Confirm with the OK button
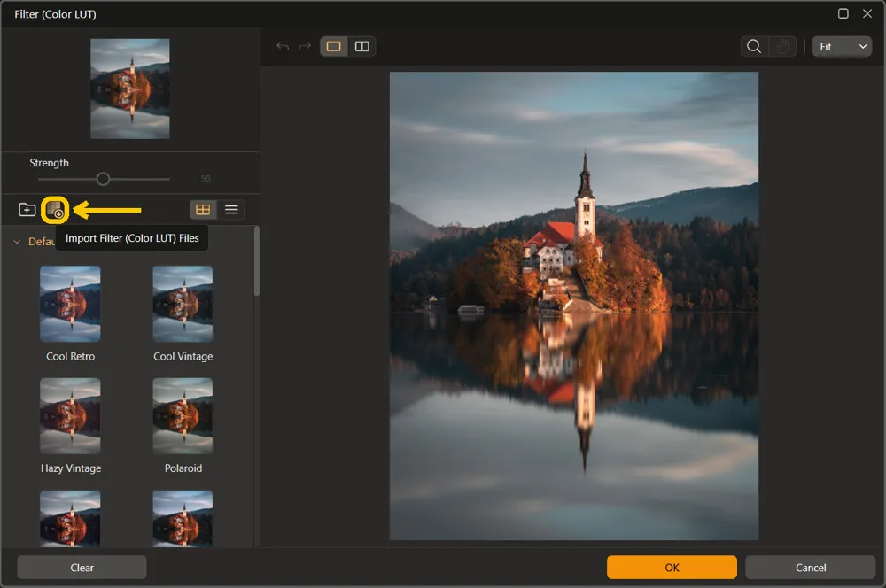Image resolution: width=886 pixels, height=588 pixels. [x=672, y=568]
